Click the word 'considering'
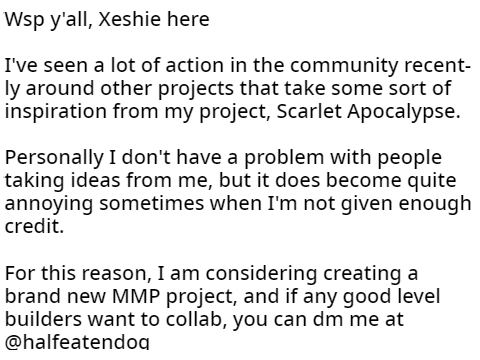The image size is (480, 360). tap(261, 274)
